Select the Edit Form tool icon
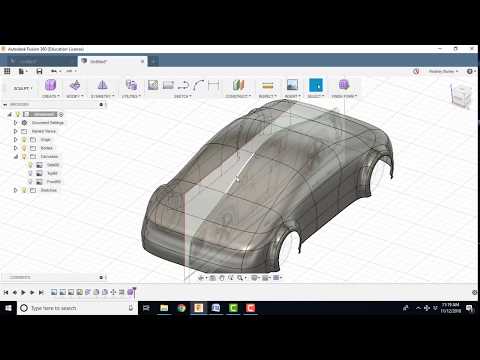Screen dimensions: 480x360 click(75, 85)
